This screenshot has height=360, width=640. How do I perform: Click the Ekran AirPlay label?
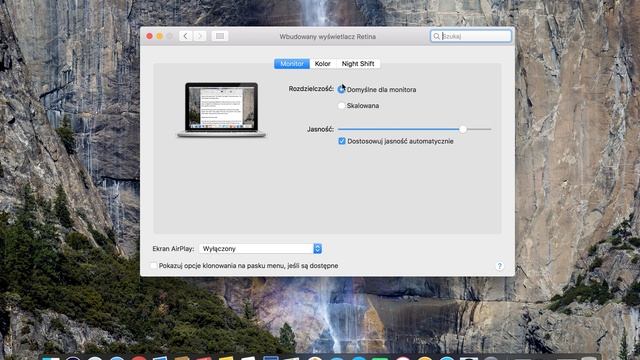[173, 249]
